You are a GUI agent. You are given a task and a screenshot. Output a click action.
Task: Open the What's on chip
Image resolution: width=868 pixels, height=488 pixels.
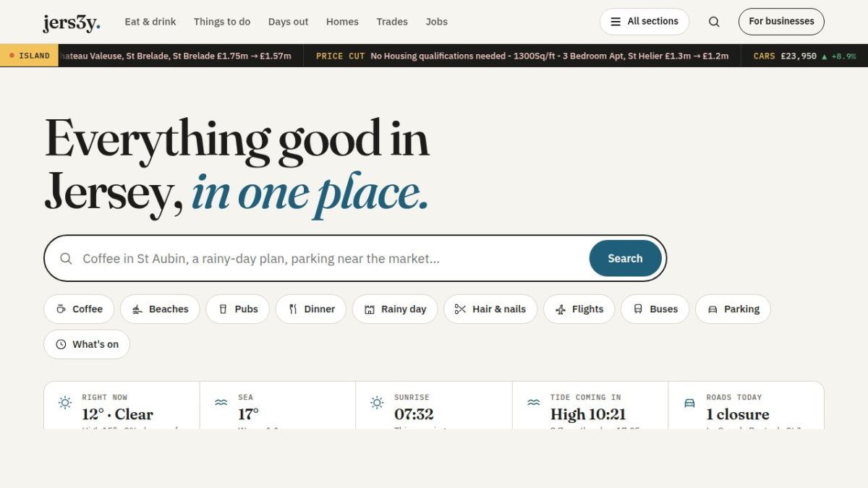(x=87, y=344)
